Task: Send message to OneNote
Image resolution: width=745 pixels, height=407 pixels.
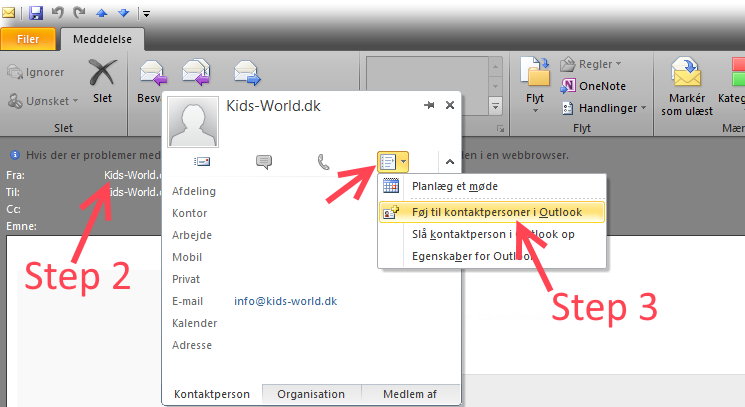Action: tap(593, 86)
